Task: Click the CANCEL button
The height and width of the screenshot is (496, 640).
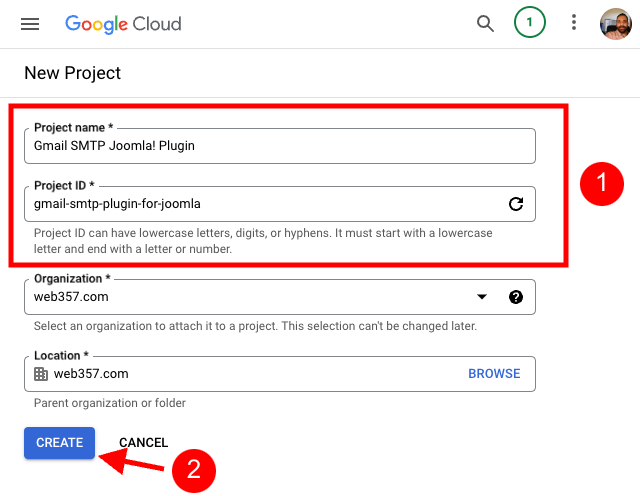Action: pos(143,443)
